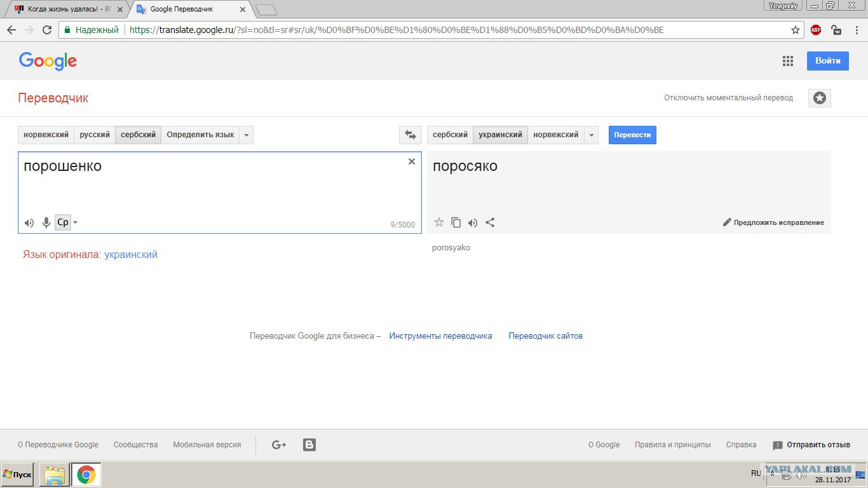Expand the source language dropdown arrow
The image size is (868, 488).
coord(247,135)
